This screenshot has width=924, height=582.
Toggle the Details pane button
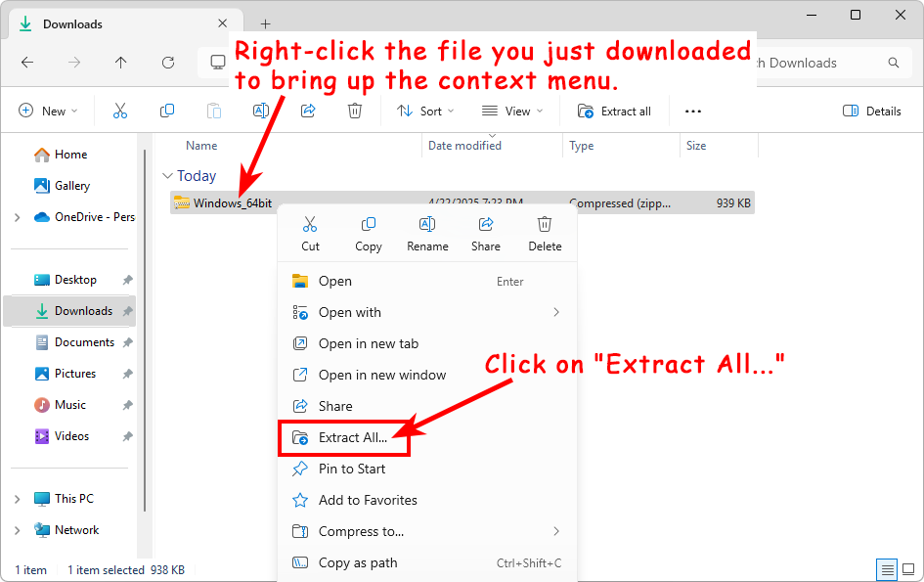pos(872,112)
